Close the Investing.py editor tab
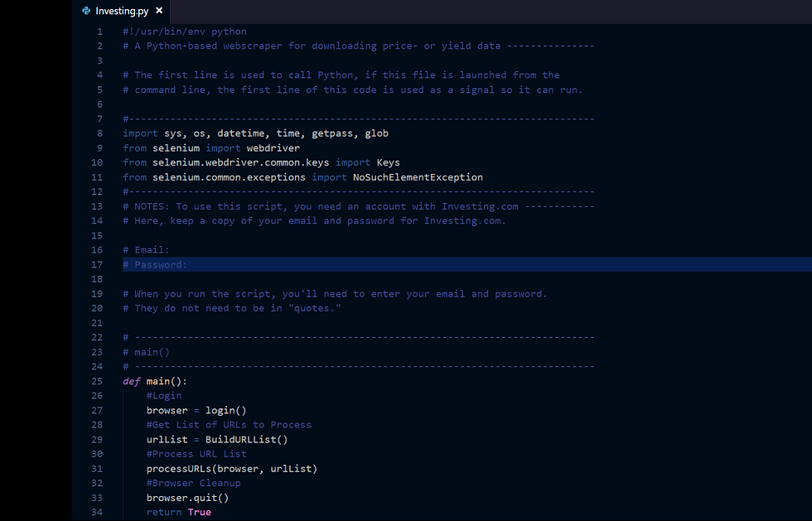812x521 pixels. pos(159,11)
